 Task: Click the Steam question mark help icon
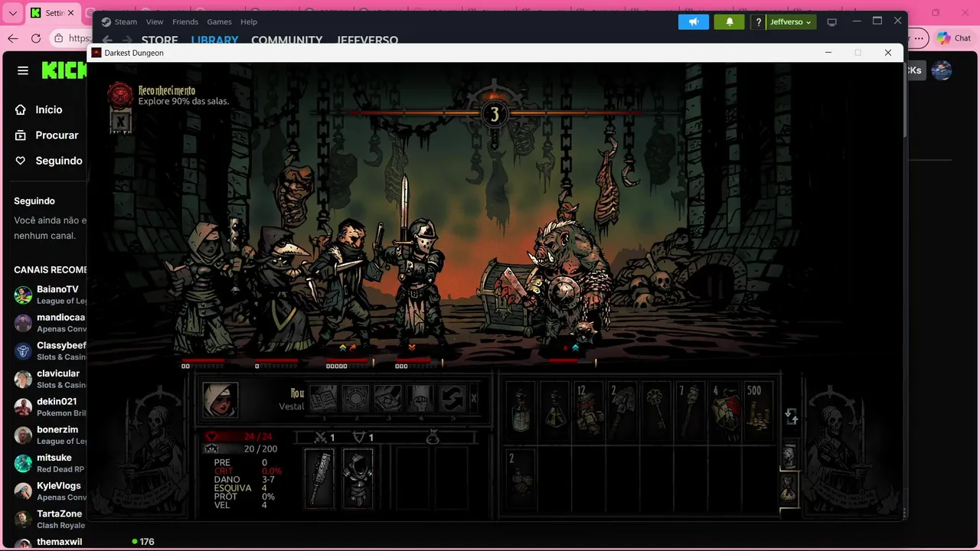click(758, 22)
